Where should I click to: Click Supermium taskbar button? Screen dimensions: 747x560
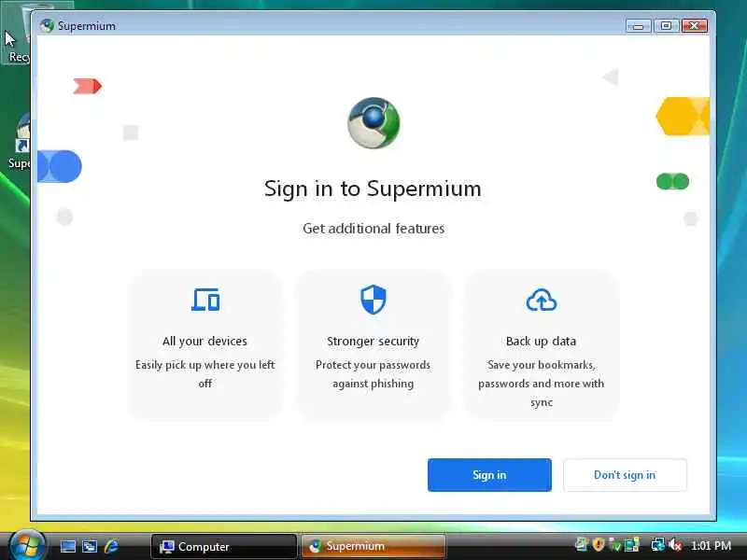tap(373, 546)
